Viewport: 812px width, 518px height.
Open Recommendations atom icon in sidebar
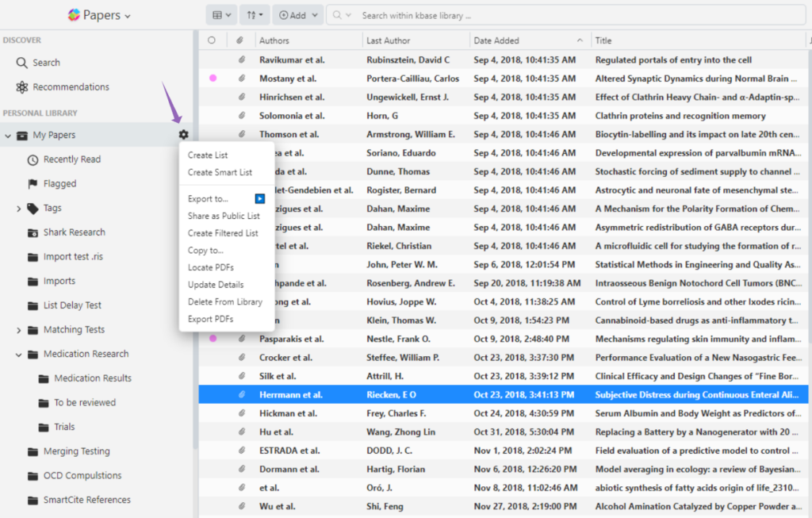point(21,87)
